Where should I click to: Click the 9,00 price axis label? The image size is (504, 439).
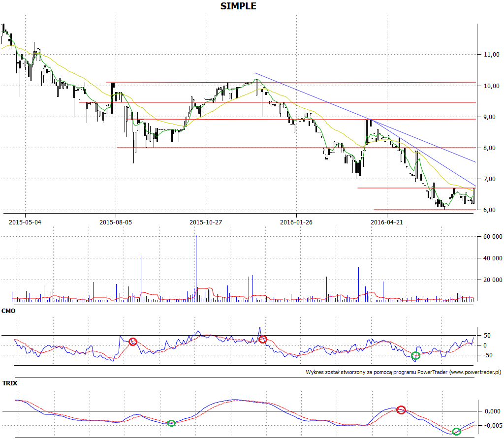click(x=490, y=117)
